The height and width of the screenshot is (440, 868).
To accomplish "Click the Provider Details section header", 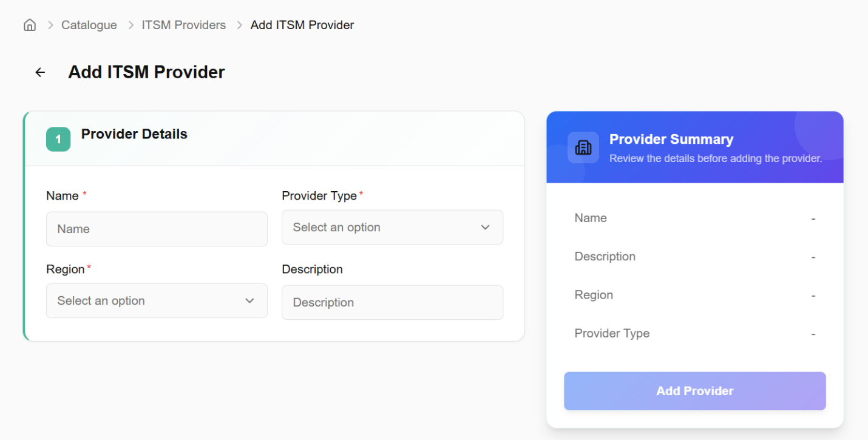I will 134,134.
